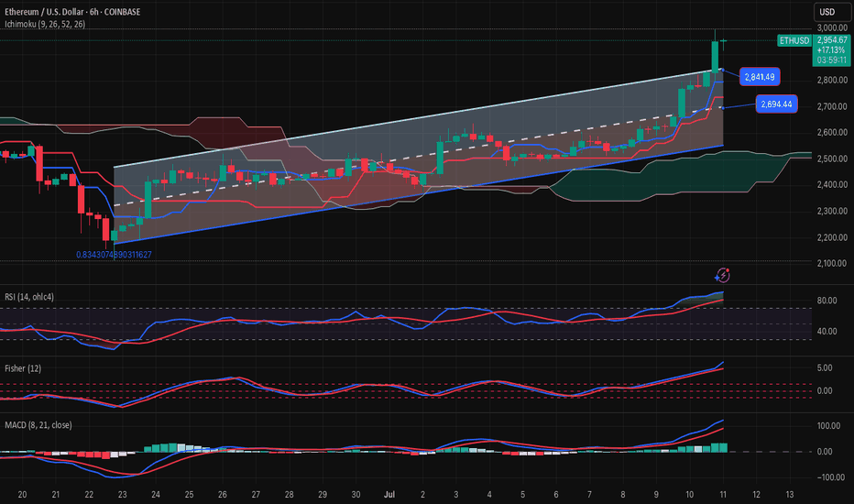The height and width of the screenshot is (504, 854).
Task: Click the RSI 40.00 scale label
Action: (x=827, y=332)
